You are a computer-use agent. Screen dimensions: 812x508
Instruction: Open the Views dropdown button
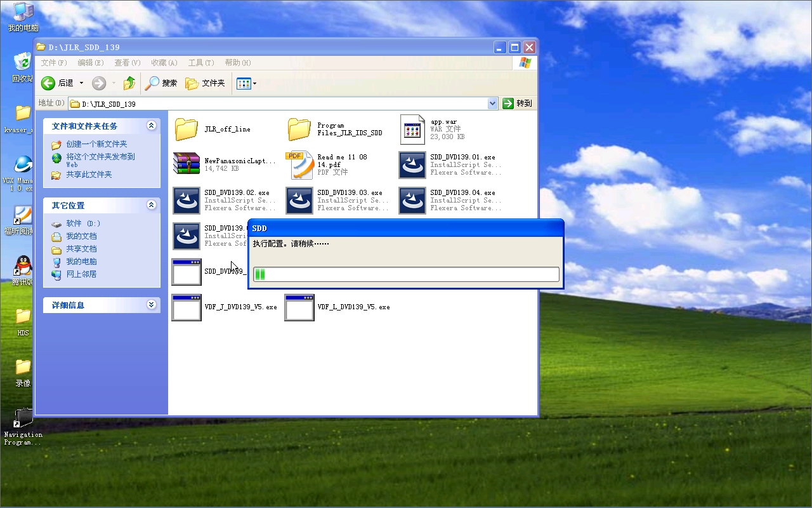tap(246, 83)
